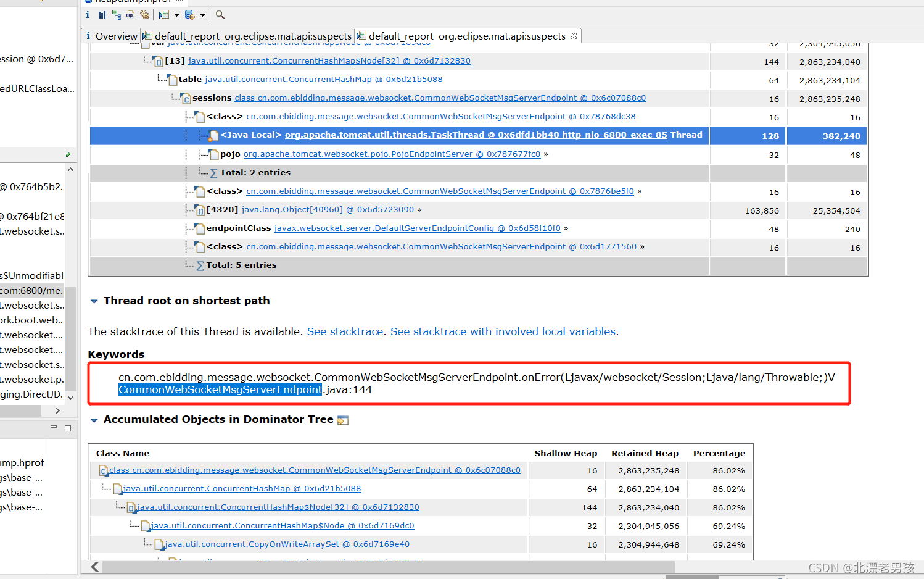Select the highlighted CommonWebSocketMsgServerEndpoint keyword text
This screenshot has width=924, height=579.
click(220, 389)
